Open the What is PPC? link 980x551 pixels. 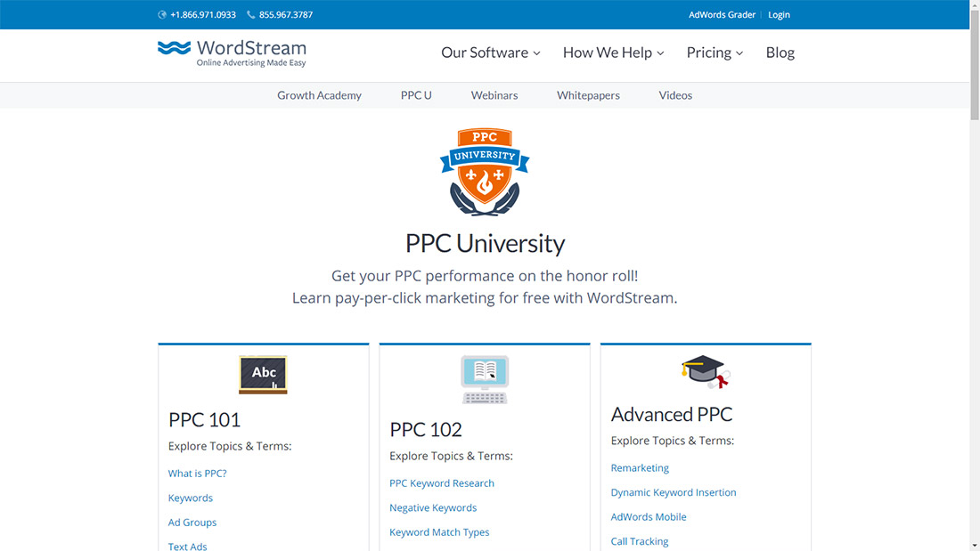tap(198, 474)
